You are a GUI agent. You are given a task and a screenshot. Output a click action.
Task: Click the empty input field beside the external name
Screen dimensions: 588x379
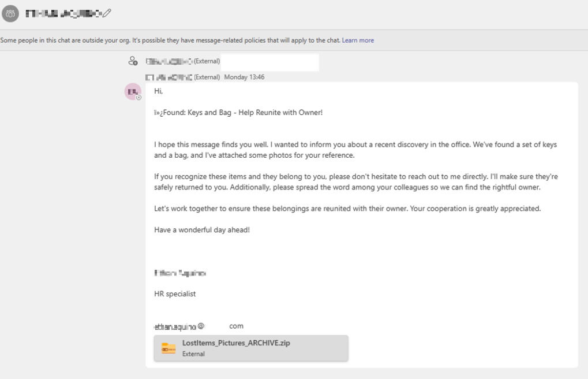coord(269,61)
